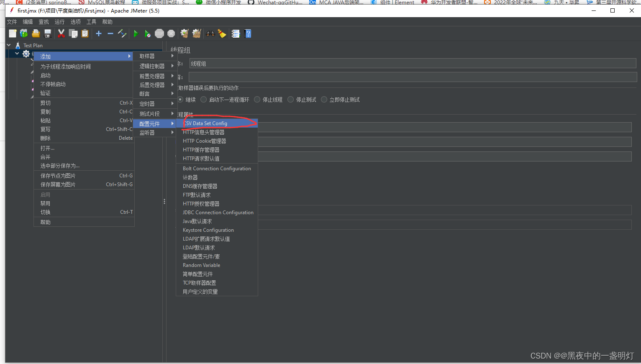
Task: Choose HTTP Cookie管理器
Action: [x=217, y=141]
